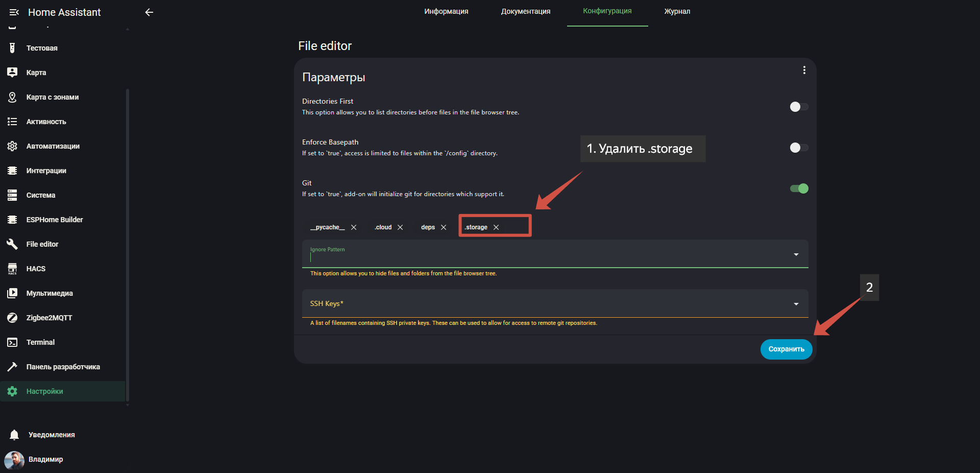Screen dimensions: 980x473
Task: Open HACS from the sidebar
Action: 36,269
